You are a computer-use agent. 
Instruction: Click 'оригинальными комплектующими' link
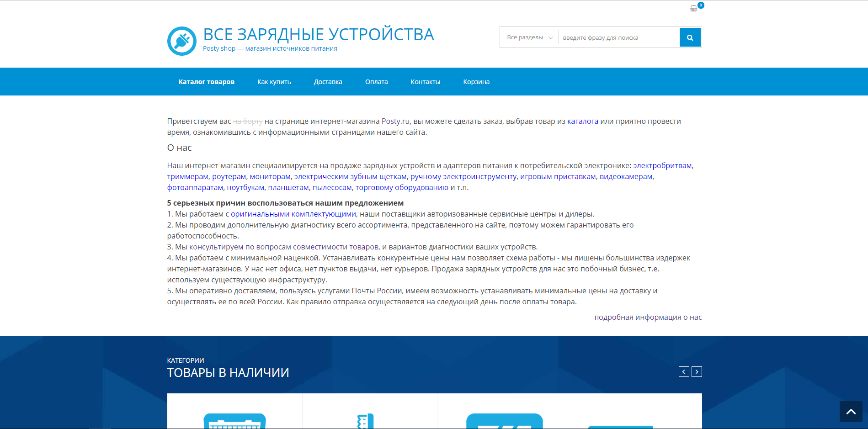coord(293,214)
